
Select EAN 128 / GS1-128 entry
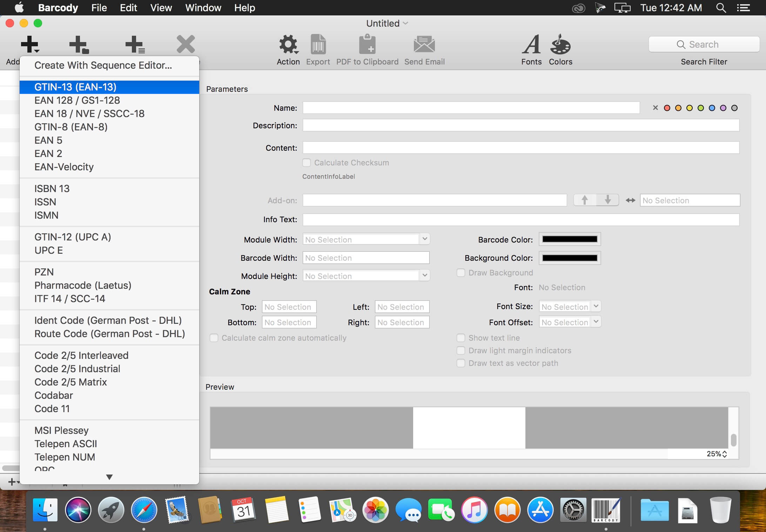point(109,100)
